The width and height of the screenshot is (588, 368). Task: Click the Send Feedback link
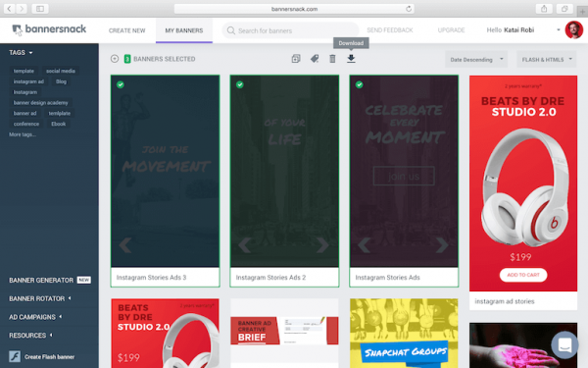[x=390, y=30]
